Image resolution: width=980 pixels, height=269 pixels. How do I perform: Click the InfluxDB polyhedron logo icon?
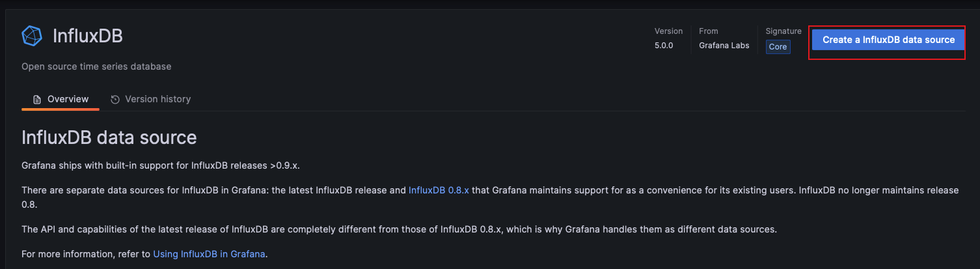pyautogui.click(x=32, y=36)
